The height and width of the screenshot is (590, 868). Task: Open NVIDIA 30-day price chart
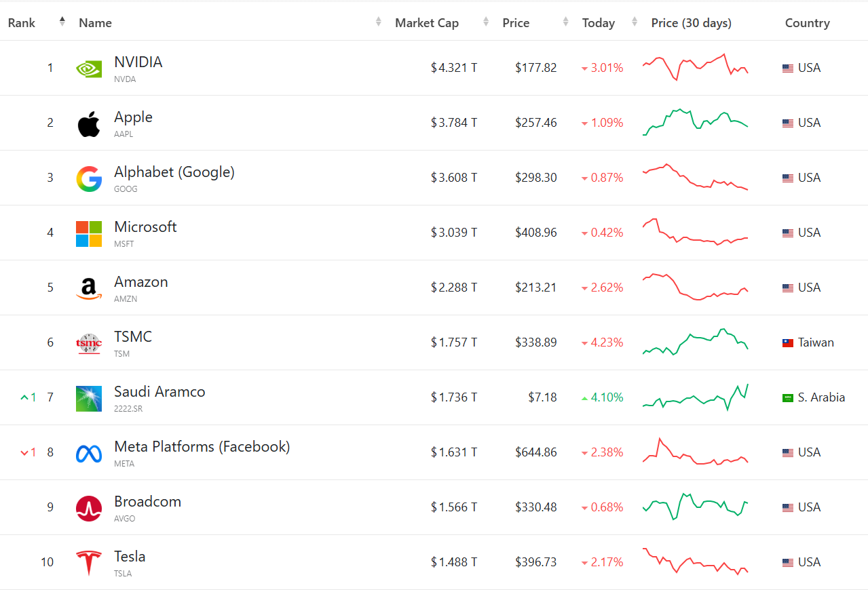click(x=695, y=67)
